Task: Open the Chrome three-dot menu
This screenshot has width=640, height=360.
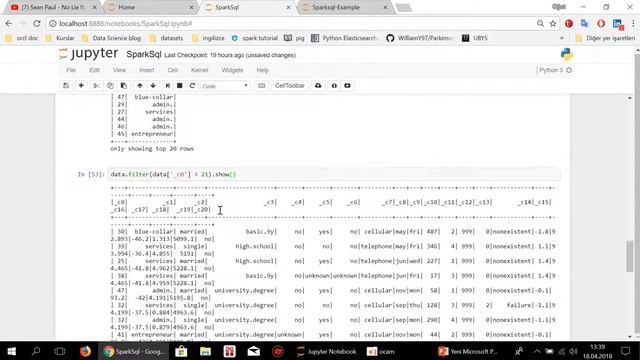Action: (633, 24)
